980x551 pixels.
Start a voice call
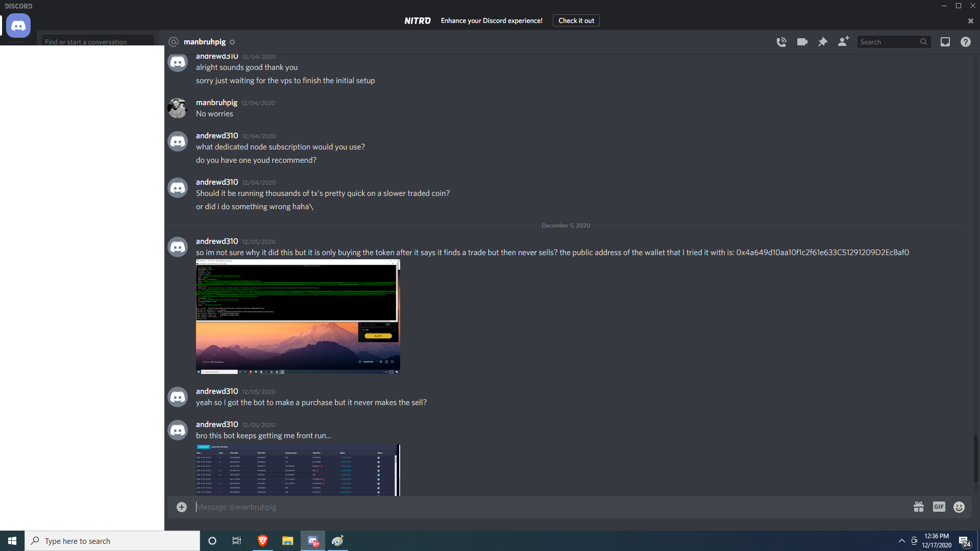(781, 42)
